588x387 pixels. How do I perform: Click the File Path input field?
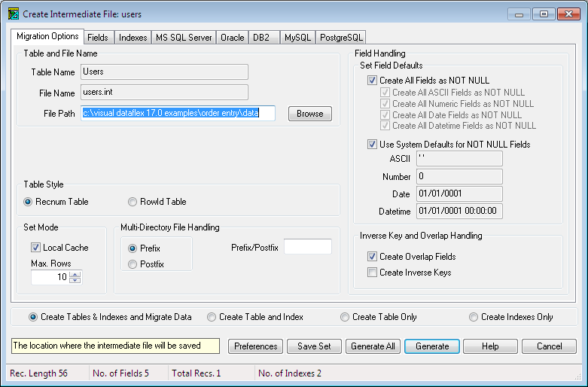pos(178,113)
